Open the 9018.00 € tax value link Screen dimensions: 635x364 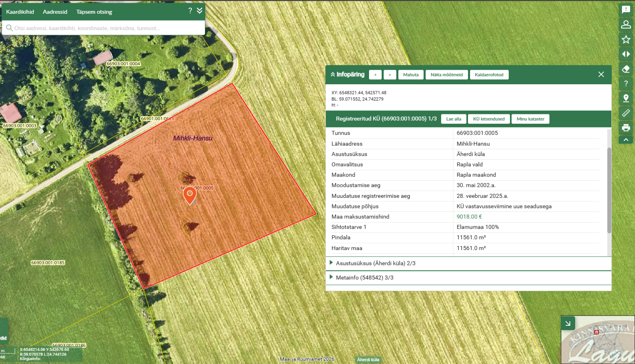[469, 217]
